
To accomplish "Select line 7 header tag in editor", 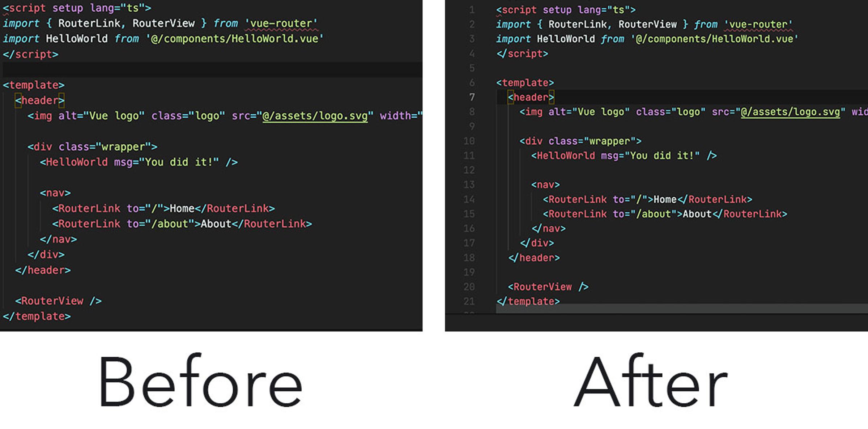I will (527, 98).
